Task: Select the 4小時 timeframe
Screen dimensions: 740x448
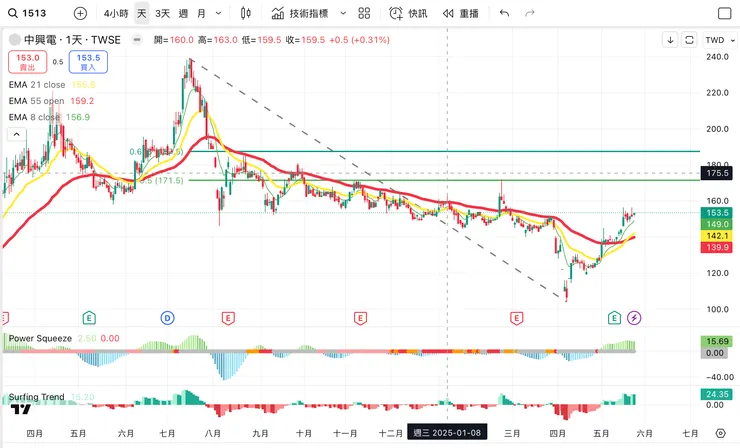Action: [x=116, y=13]
